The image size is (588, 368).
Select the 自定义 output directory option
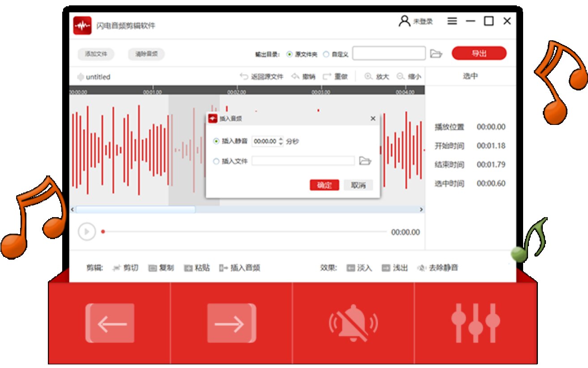pos(326,53)
